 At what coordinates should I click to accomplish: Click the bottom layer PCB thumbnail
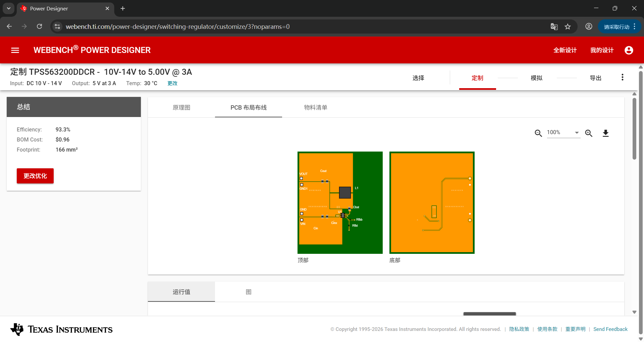(432, 203)
